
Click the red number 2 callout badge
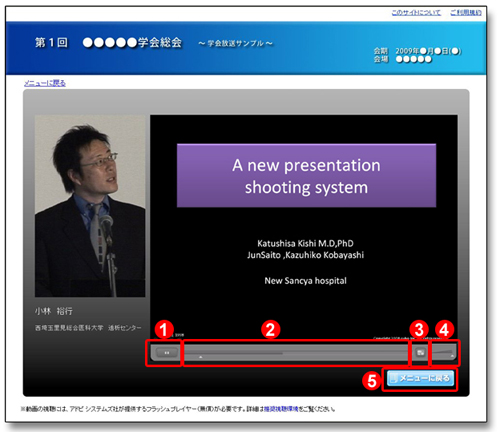point(271,330)
